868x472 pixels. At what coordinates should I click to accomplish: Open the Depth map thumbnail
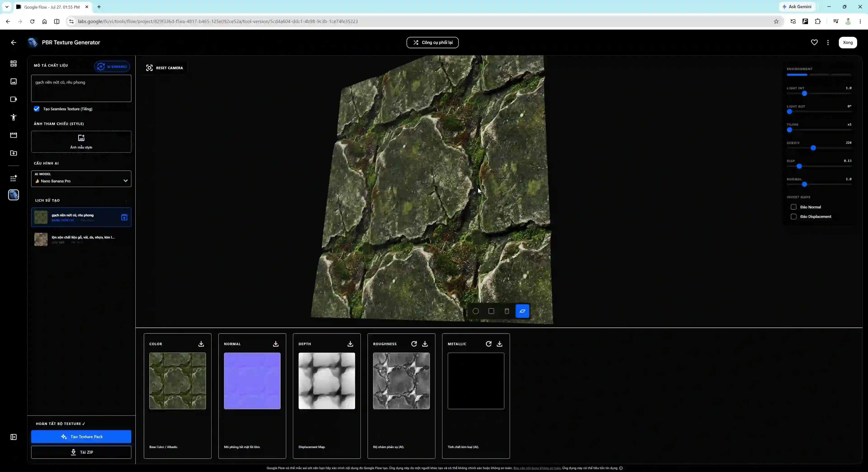(327, 381)
